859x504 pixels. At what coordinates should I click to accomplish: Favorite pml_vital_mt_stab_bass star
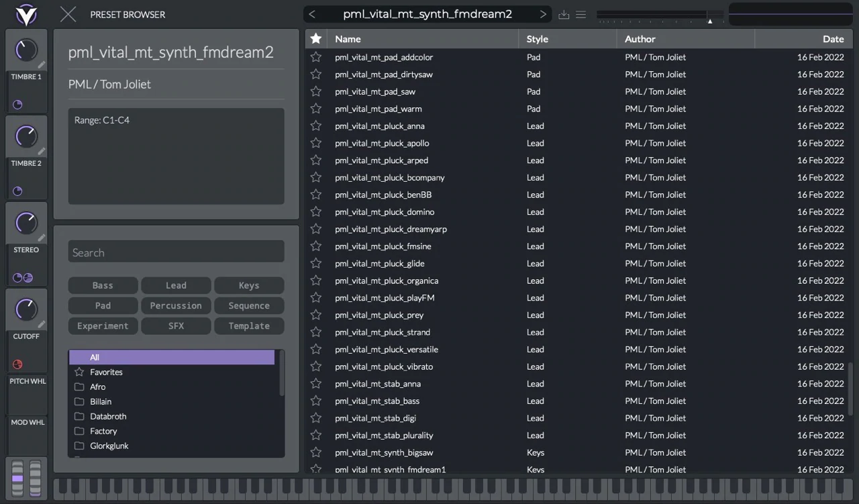point(315,401)
